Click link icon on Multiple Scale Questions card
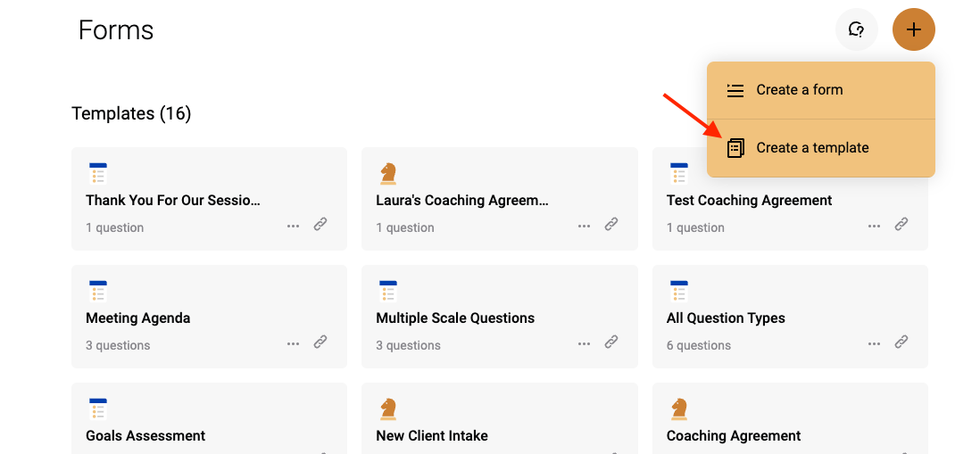The image size is (980, 454). tap(611, 342)
